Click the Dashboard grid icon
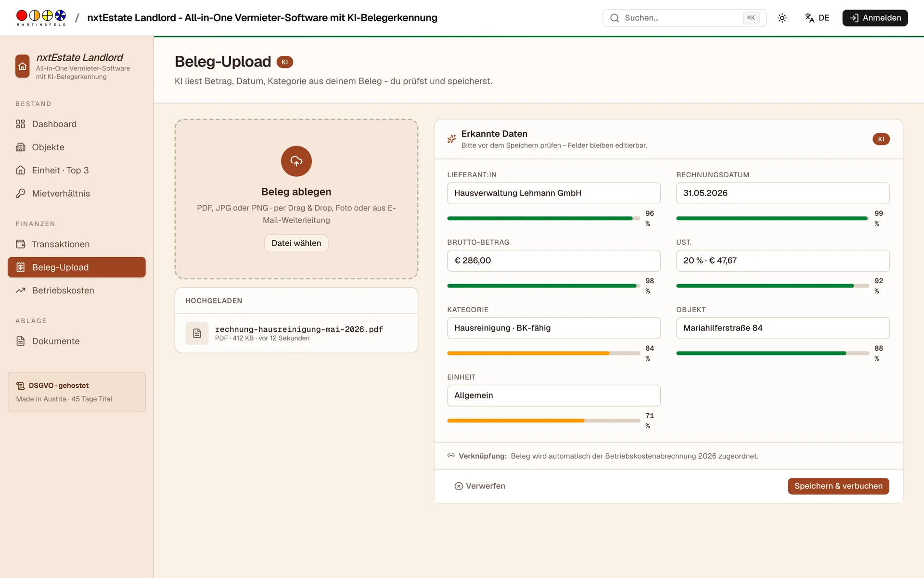The height and width of the screenshot is (578, 924). (20, 124)
